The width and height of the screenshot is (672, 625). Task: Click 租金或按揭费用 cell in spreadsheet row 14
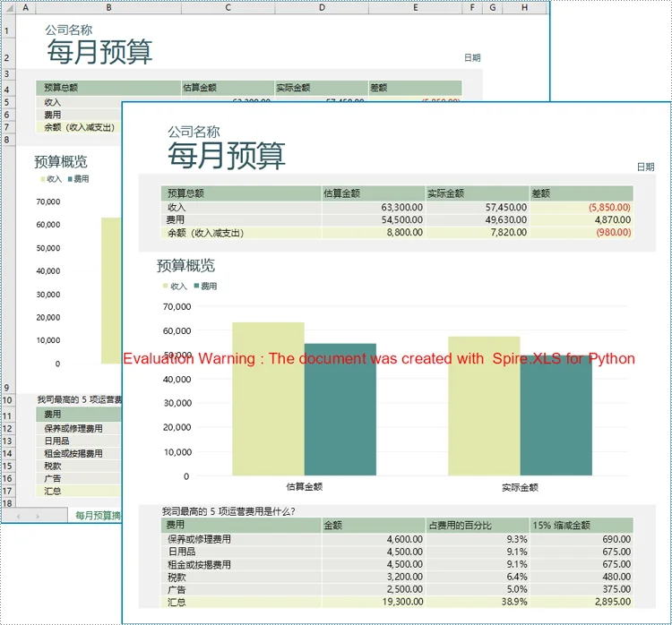click(x=79, y=453)
